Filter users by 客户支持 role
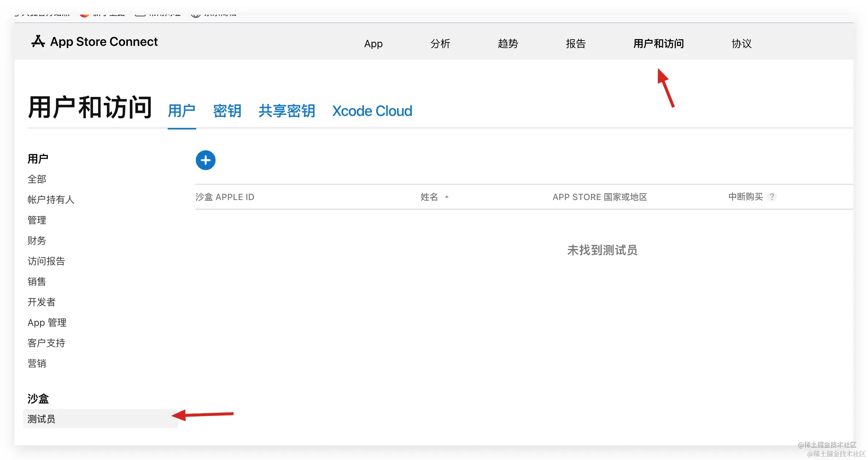This screenshot has width=868, height=460. pos(46,343)
